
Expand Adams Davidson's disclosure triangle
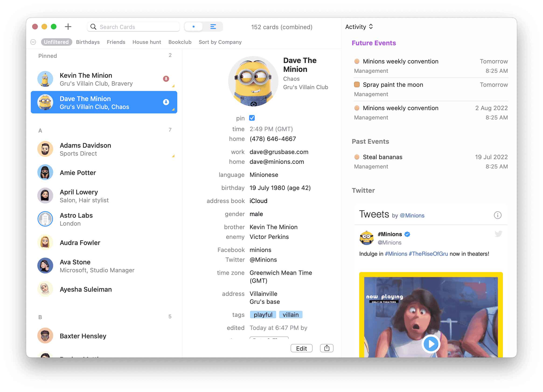(x=173, y=156)
